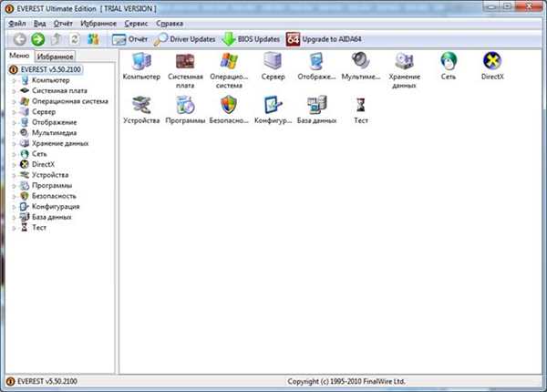Open the Сервис menu
This screenshot has height=392, width=547.
pos(136,24)
